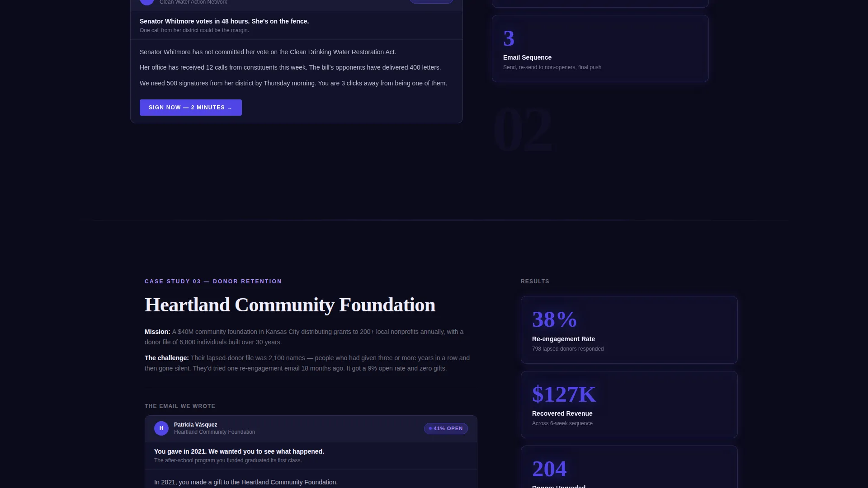Click the Senator Whitmore votes subject line
868x488 pixels.
tap(224, 21)
